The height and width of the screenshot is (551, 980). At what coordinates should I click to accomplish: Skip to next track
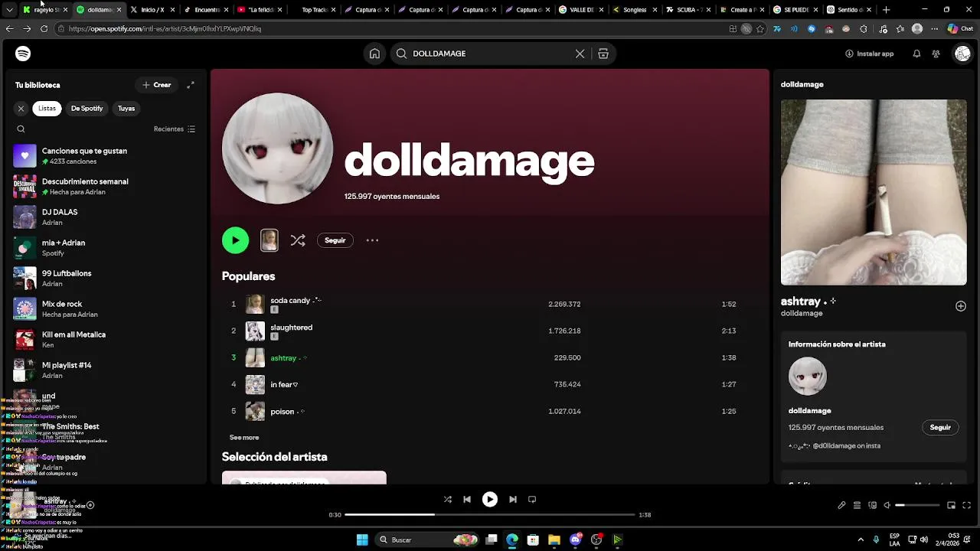513,499
